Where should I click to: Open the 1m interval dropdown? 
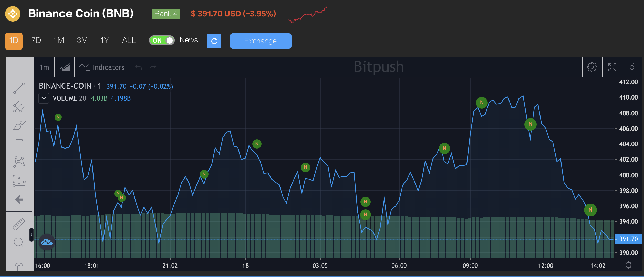[44, 67]
